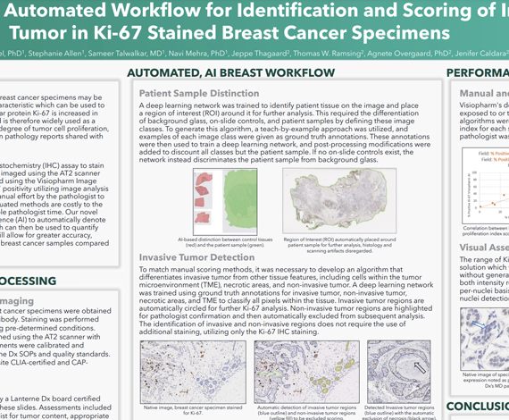Click paragraph starting 'To match manual scoring methods'

coord(286,300)
